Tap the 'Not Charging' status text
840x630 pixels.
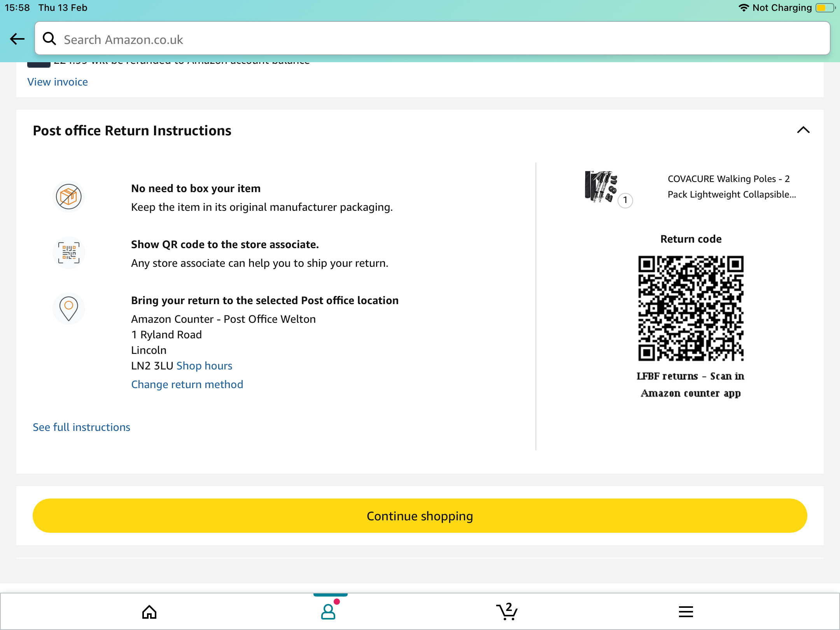(x=782, y=8)
